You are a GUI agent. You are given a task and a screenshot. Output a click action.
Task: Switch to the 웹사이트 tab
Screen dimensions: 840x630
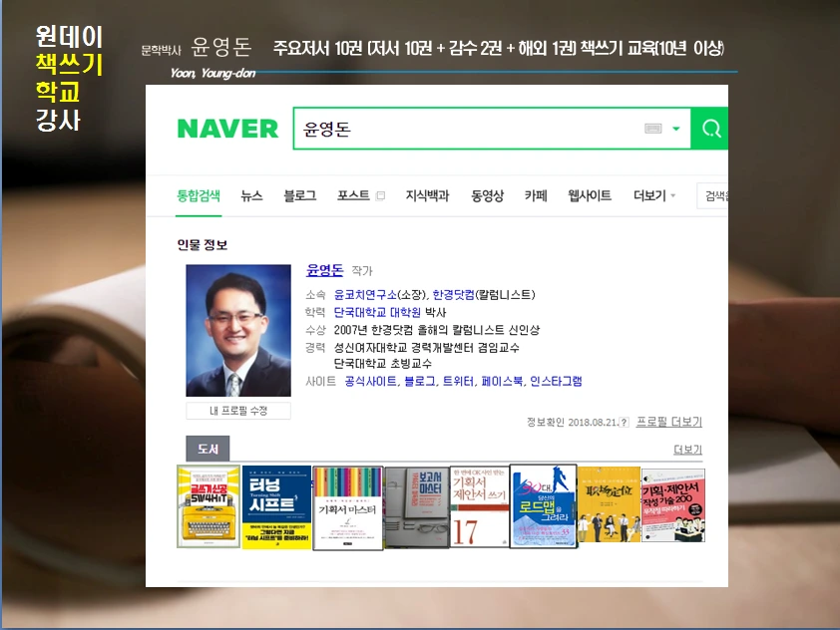pyautogui.click(x=590, y=196)
